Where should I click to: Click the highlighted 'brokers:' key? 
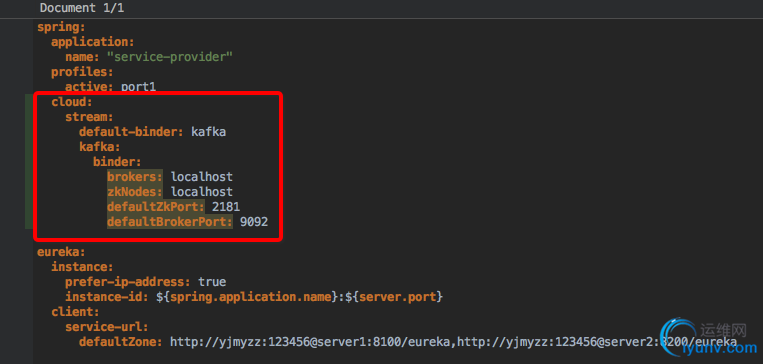(135, 177)
